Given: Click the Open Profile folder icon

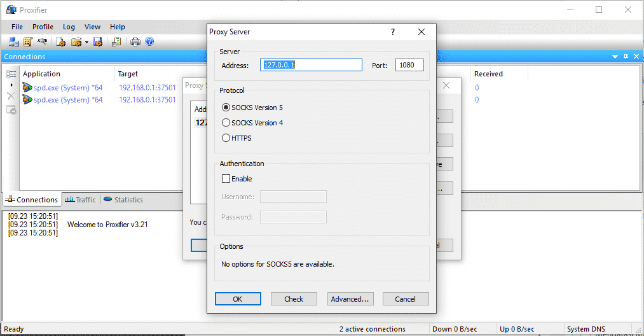Looking at the screenshot, I should 76,42.
